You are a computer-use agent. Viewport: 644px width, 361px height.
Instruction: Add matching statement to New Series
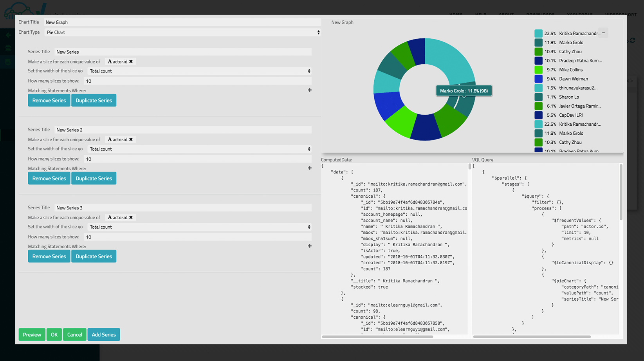point(310,90)
